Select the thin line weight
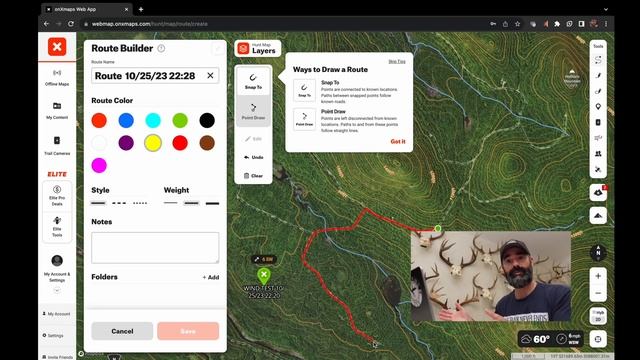 tap(171, 203)
